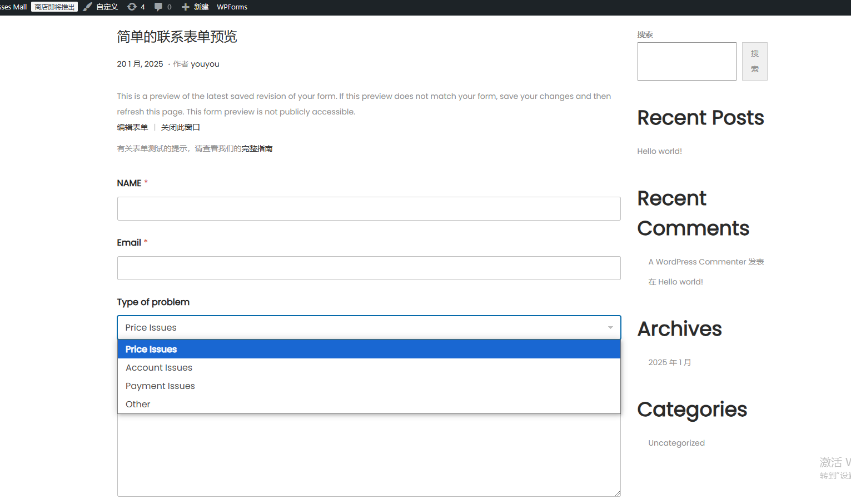Select Price Issues from the dropdown list
The image size is (851, 504).
(x=151, y=349)
